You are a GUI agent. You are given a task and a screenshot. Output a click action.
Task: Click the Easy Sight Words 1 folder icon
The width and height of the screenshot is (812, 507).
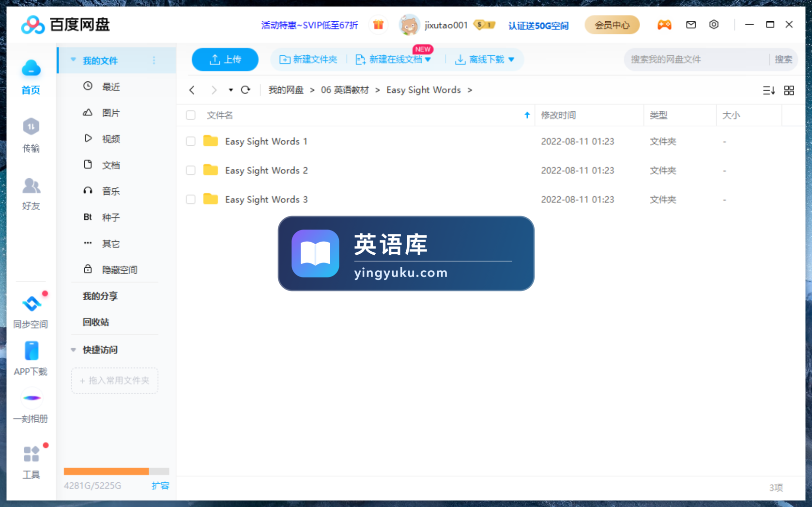210,141
